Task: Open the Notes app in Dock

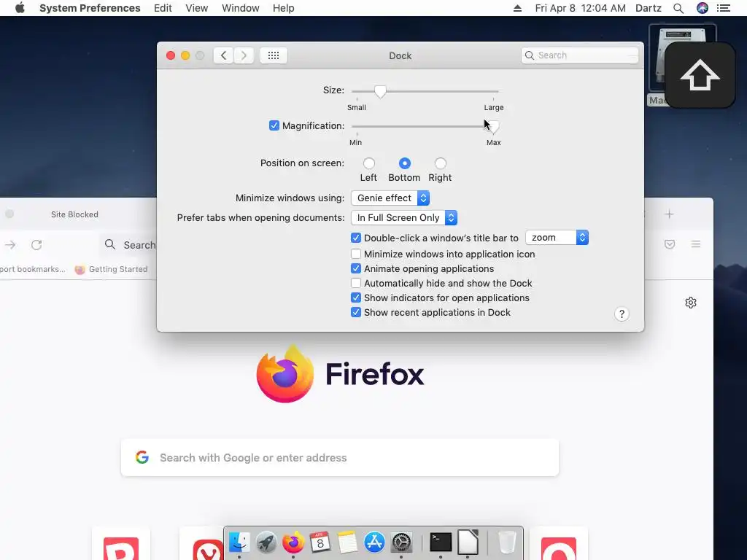Action: 347,542
